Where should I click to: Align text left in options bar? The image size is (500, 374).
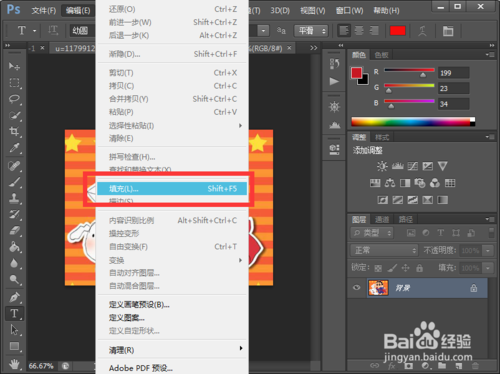(x=344, y=31)
